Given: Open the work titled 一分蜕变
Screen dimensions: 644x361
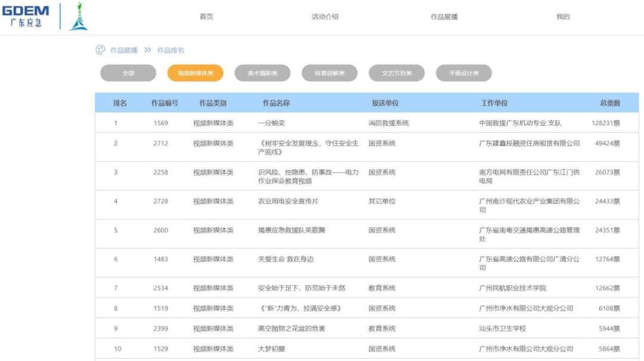Looking at the screenshot, I should tap(271, 123).
